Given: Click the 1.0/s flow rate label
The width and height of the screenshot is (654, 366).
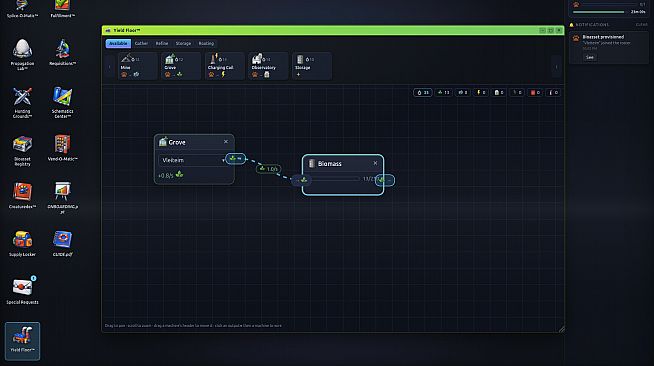Looking at the screenshot, I should (x=269, y=169).
